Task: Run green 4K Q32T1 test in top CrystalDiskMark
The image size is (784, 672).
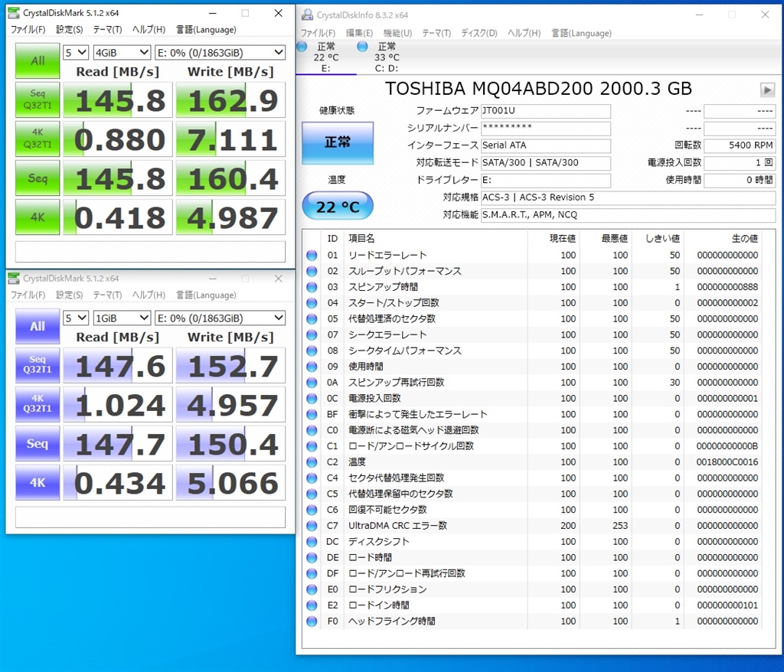Action: [x=38, y=139]
